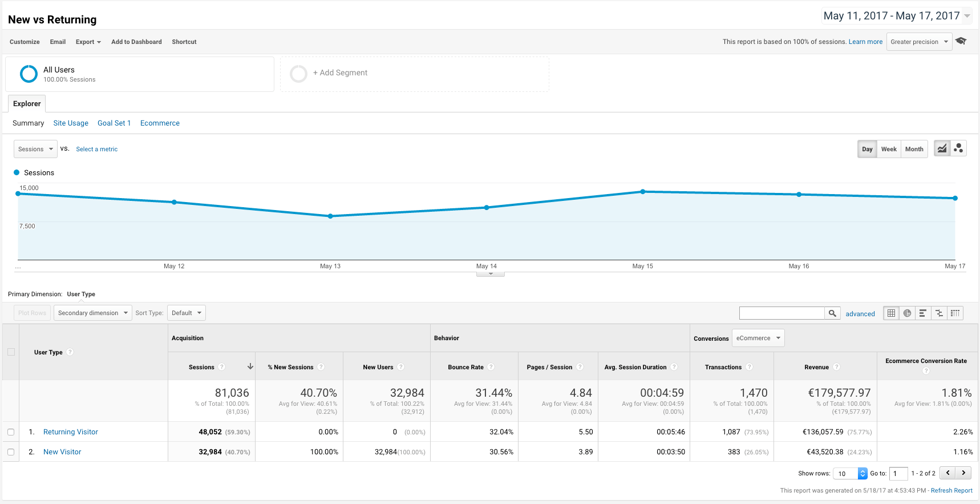980x504 pixels.
Task: Open the Analytics education graduation cap icon
Action: tap(961, 41)
